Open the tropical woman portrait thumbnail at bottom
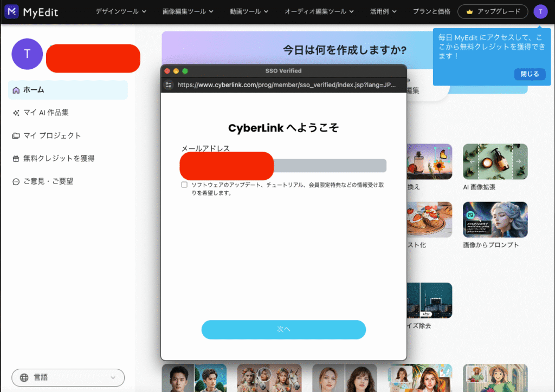 420,378
